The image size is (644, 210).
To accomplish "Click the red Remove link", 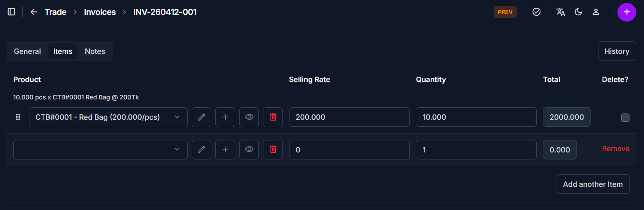I will (615, 149).
